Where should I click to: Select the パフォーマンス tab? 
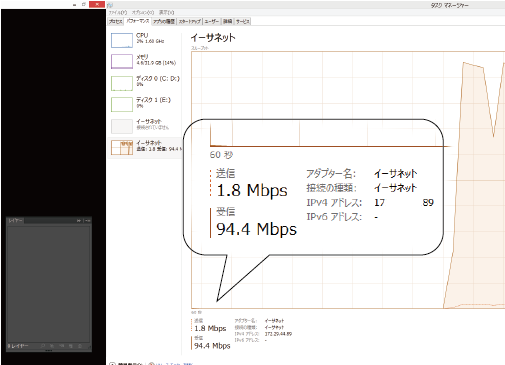click(x=138, y=21)
